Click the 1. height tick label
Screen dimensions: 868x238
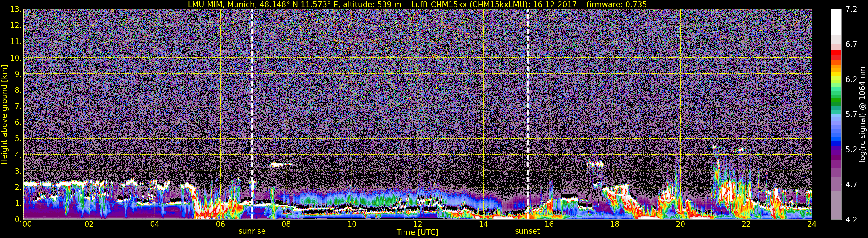(18, 203)
